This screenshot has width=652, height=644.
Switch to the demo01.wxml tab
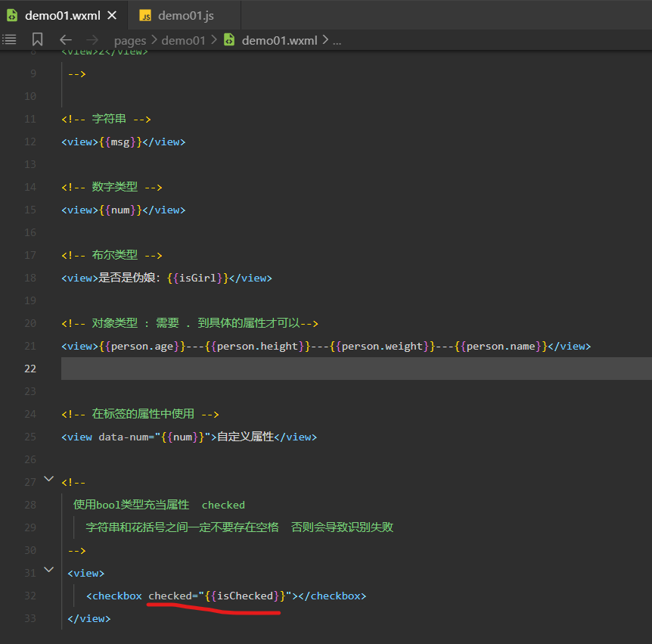click(x=62, y=15)
